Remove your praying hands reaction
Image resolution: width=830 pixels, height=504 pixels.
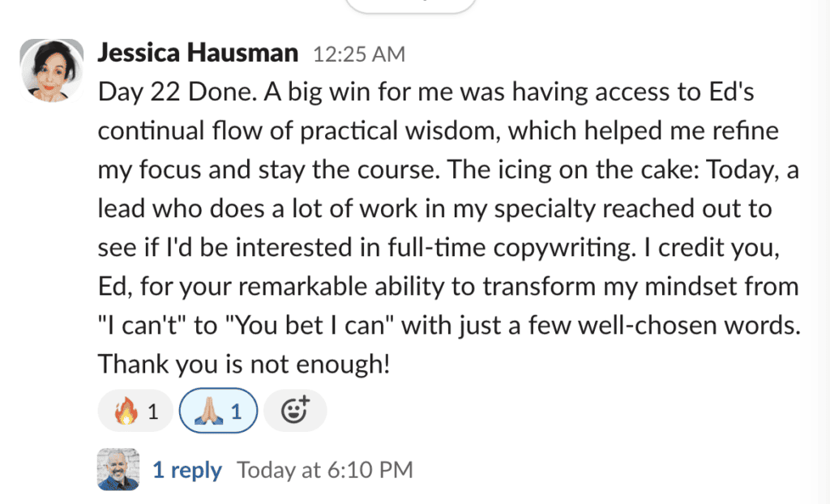click(x=218, y=411)
